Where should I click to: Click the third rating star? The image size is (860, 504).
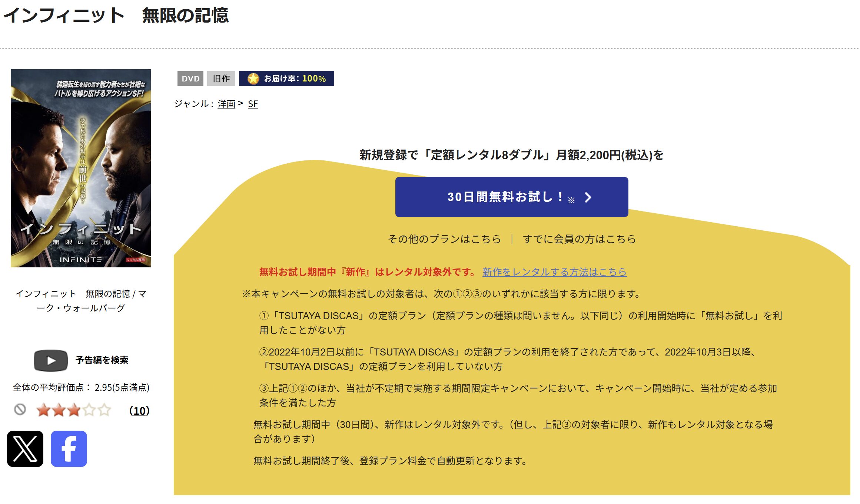74,410
